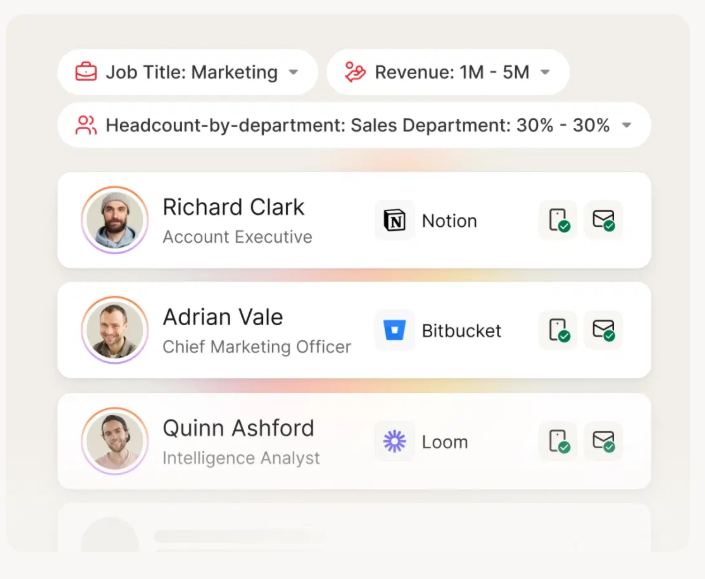
Task: Expand the Headcount-by-department filter dropdown arrow
Action: pyautogui.click(x=626, y=126)
